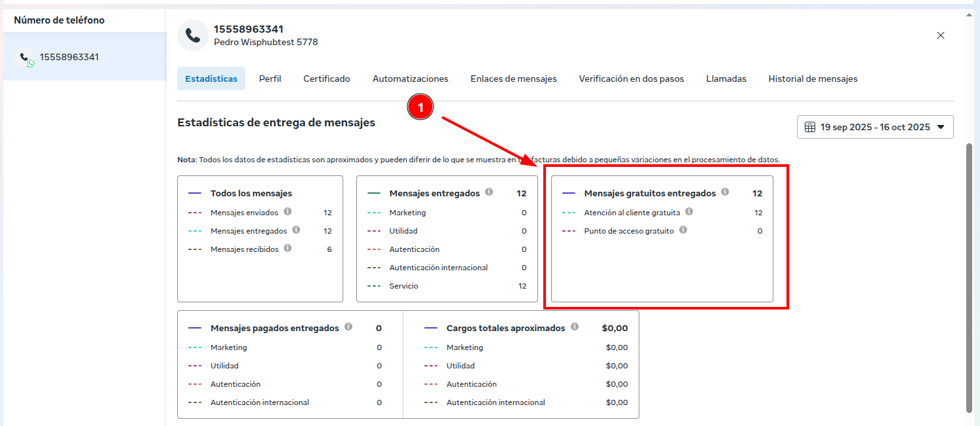Click info icon beside Mensajes pagados entregados

coord(348,327)
